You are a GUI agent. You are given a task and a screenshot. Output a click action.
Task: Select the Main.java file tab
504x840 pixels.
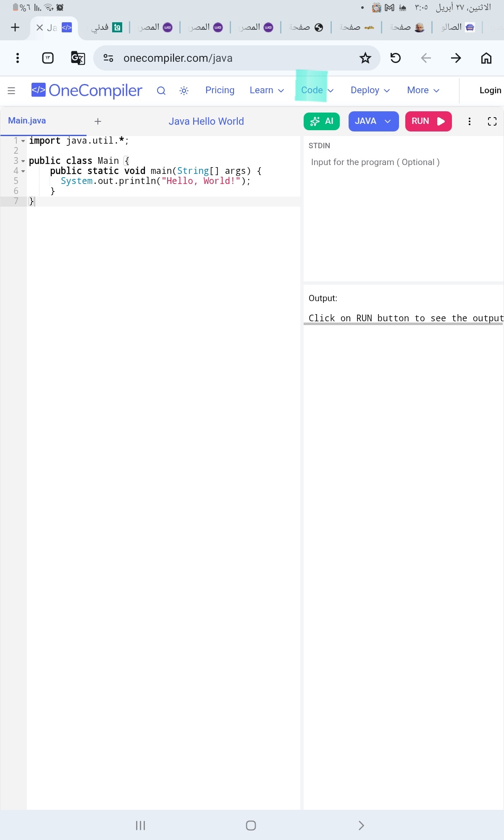click(x=27, y=121)
